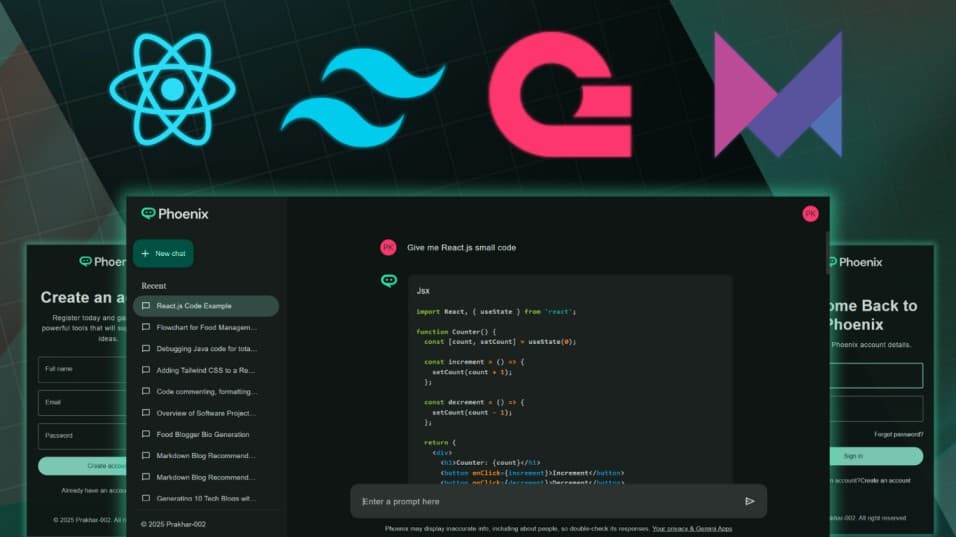
Task: Click Password field in signup window
Action: (x=82, y=436)
